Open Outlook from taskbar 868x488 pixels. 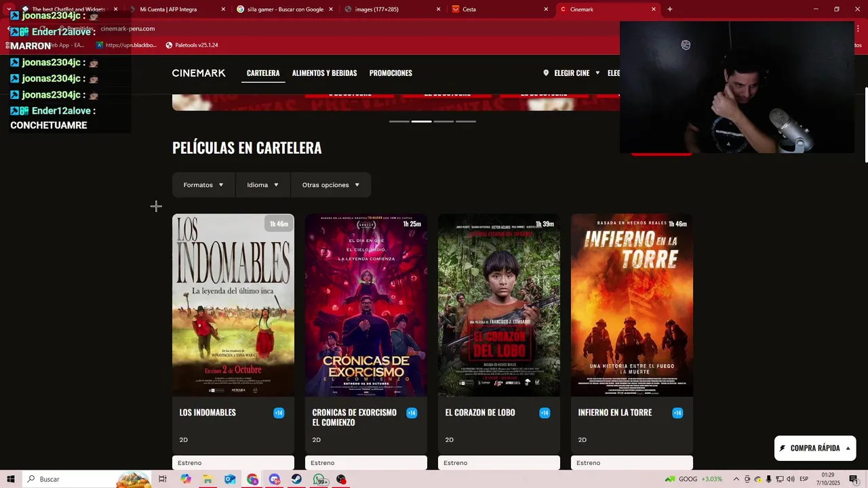(230, 479)
